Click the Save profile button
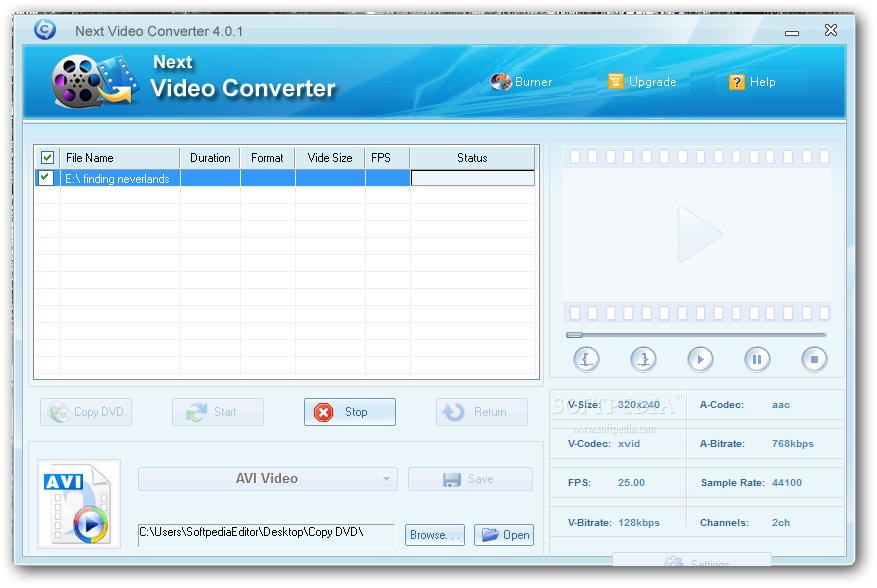Screen dimensions: 877x588 470,479
